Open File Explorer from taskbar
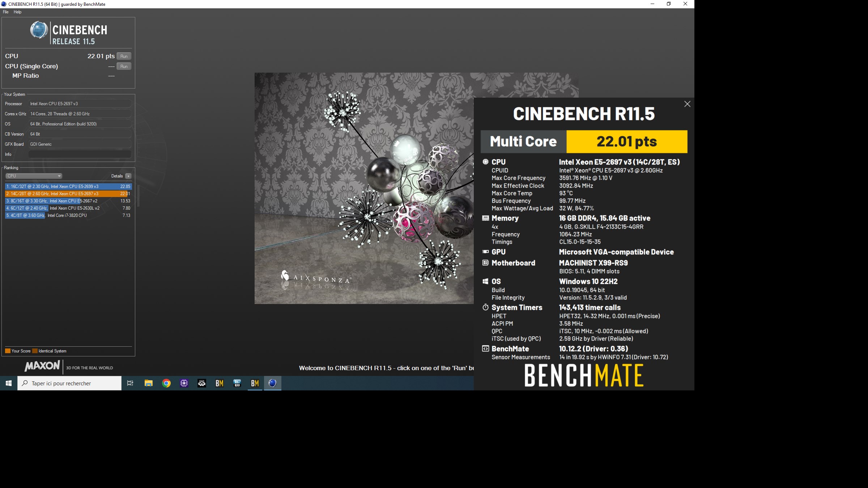The width and height of the screenshot is (868, 488). pos(148,383)
